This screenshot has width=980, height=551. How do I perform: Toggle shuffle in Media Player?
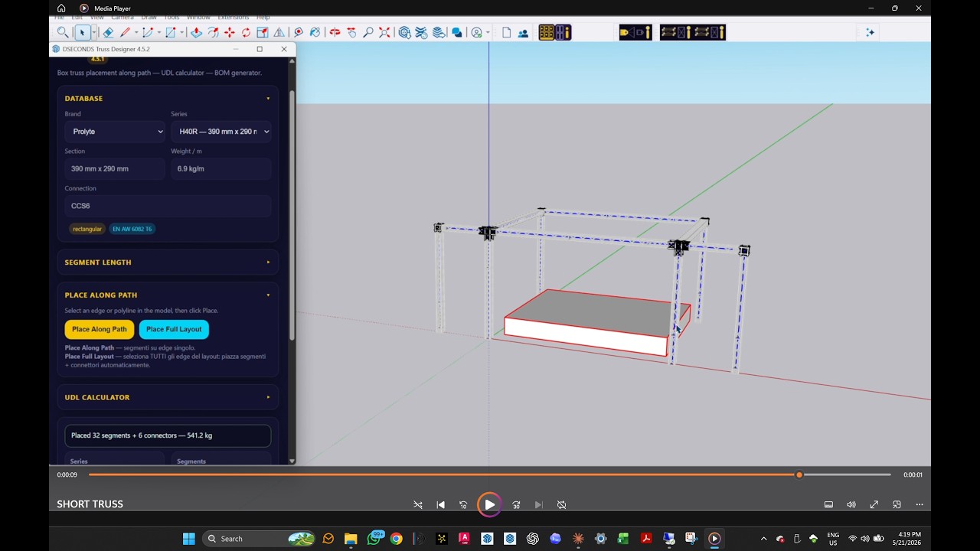418,505
